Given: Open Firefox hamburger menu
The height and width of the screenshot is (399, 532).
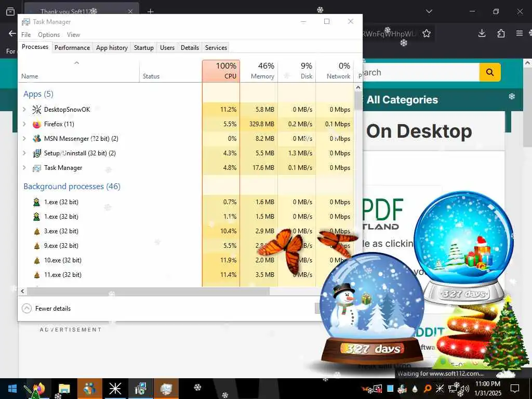Looking at the screenshot, I should 520,33.
